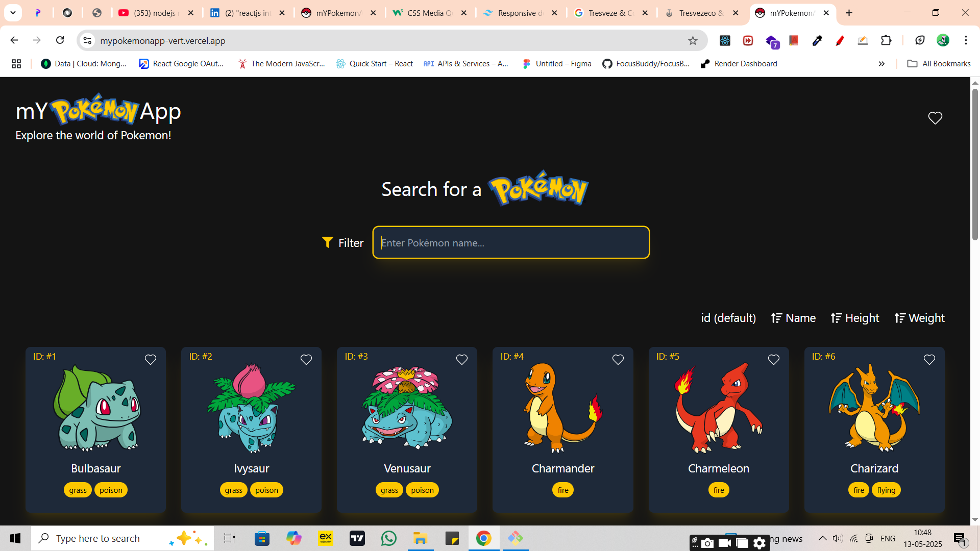The width and height of the screenshot is (980, 551).
Task: Switch to the first mYPokemon tab
Action: [x=338, y=13]
